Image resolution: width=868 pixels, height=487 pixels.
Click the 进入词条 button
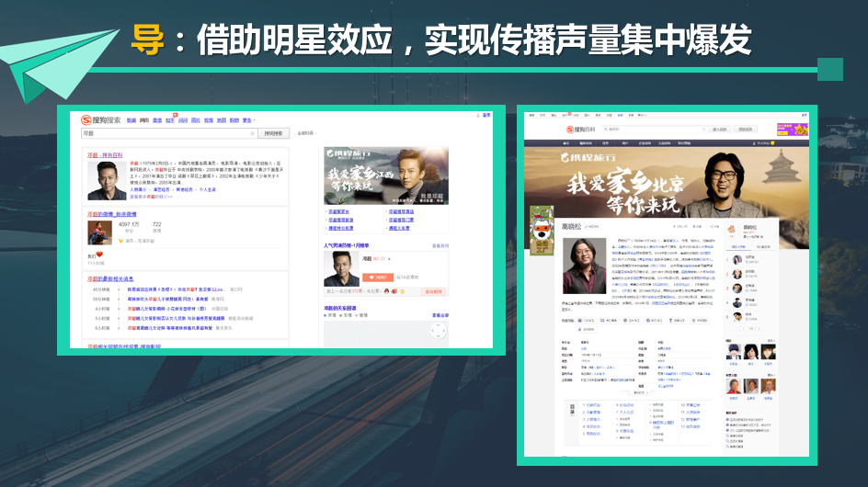pos(720,129)
